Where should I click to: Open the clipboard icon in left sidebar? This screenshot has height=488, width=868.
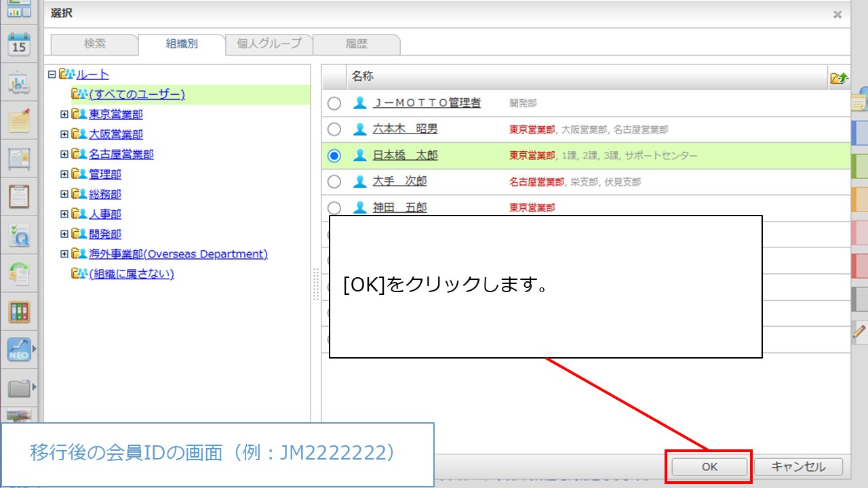(18, 197)
